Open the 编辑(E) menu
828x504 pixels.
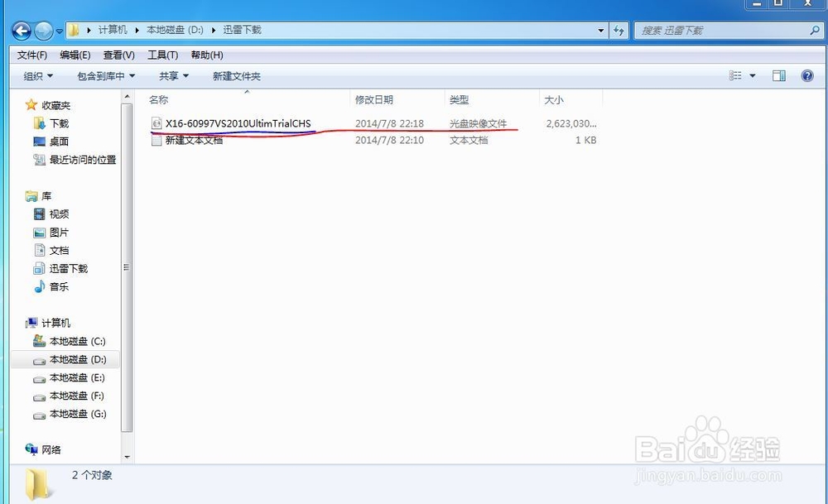pyautogui.click(x=75, y=55)
